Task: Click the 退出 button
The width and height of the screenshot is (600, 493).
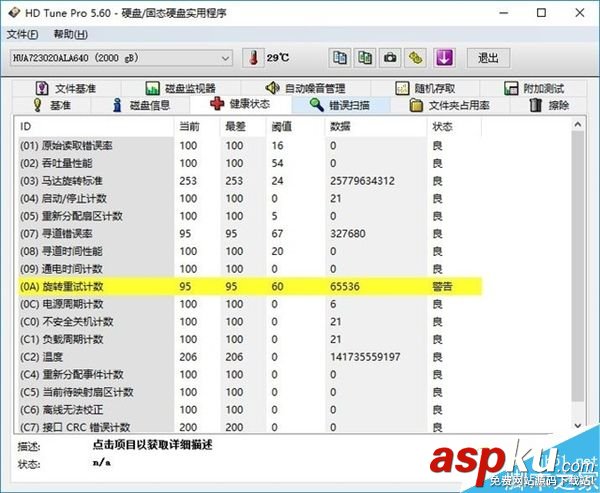Action: 488,58
